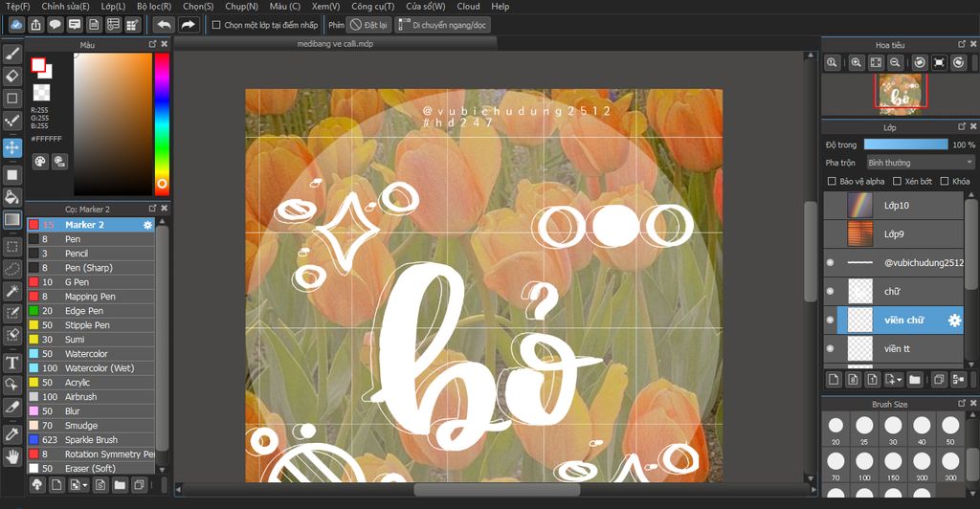Click the rainbow hue strip
The height and width of the screenshot is (509, 980).
[162, 123]
